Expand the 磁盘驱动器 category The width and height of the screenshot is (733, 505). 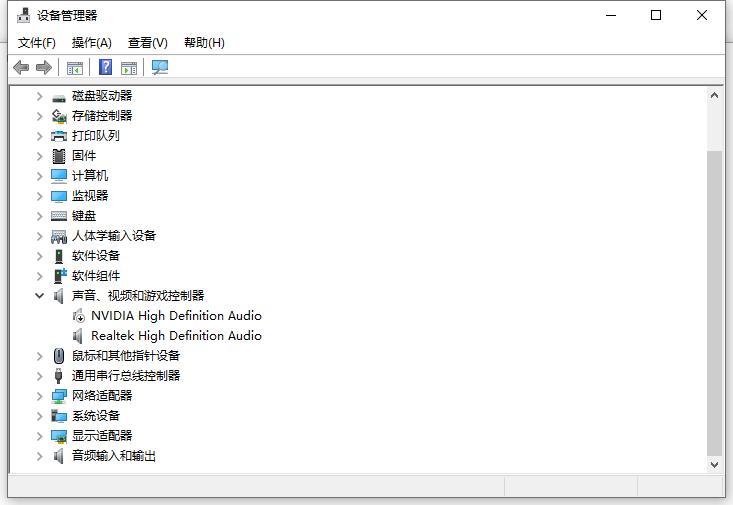(x=39, y=96)
